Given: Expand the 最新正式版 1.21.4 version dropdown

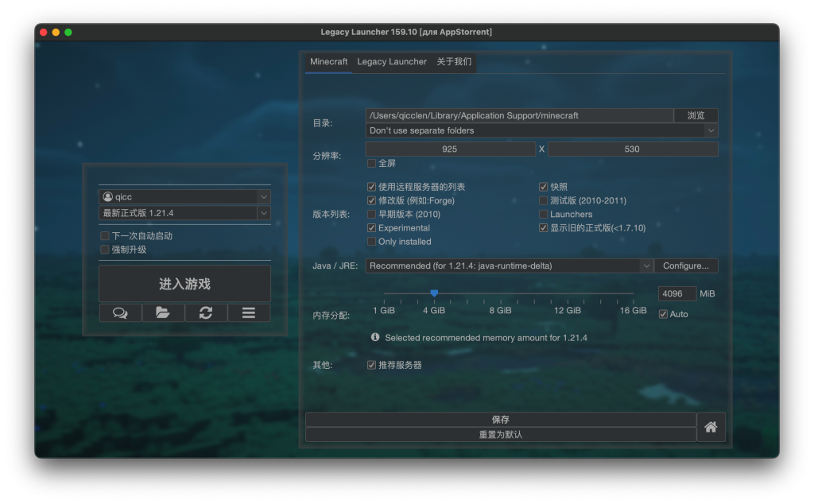Looking at the screenshot, I should pyautogui.click(x=264, y=213).
